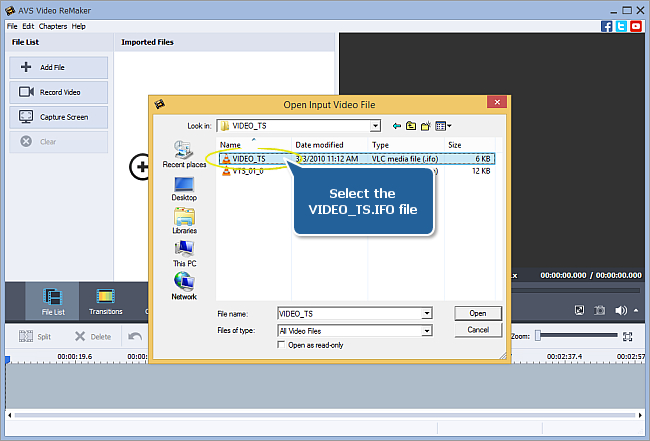
Task: Open Desktop in dialog sidebar
Action: 184,189
